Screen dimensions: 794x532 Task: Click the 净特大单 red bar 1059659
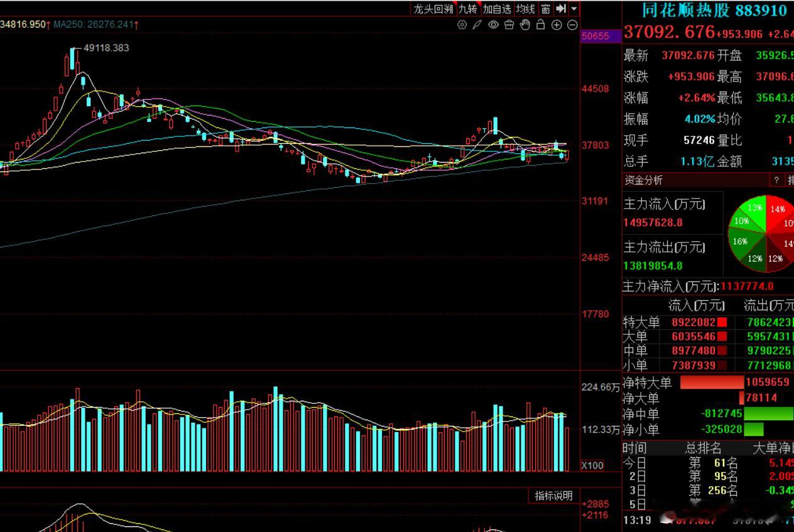pyautogui.click(x=712, y=382)
